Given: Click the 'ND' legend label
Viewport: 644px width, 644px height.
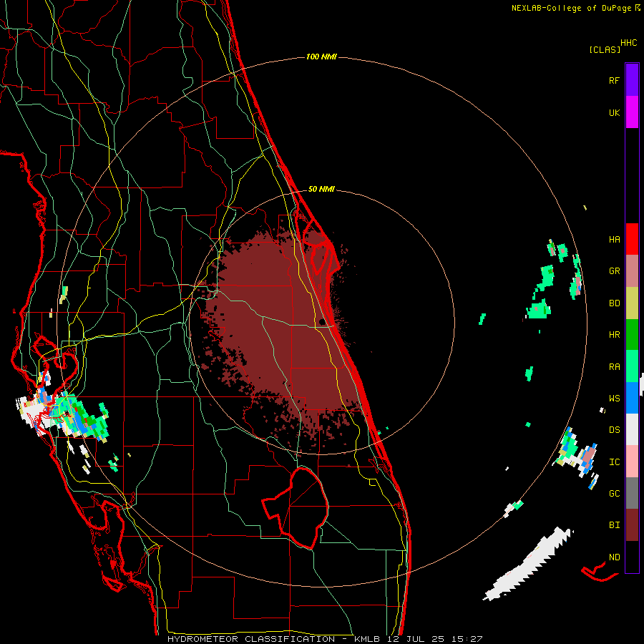Looking at the screenshot, I should [x=614, y=557].
